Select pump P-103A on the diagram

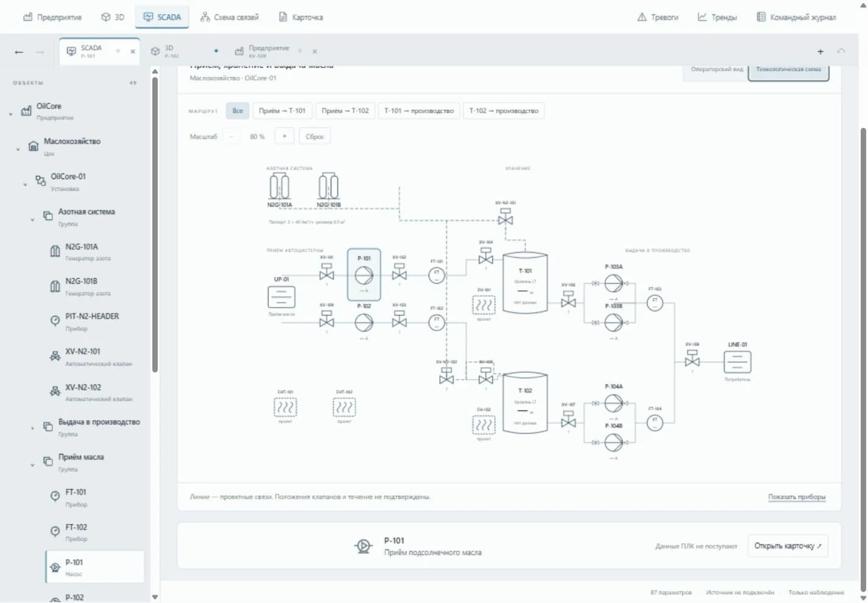coord(613,283)
